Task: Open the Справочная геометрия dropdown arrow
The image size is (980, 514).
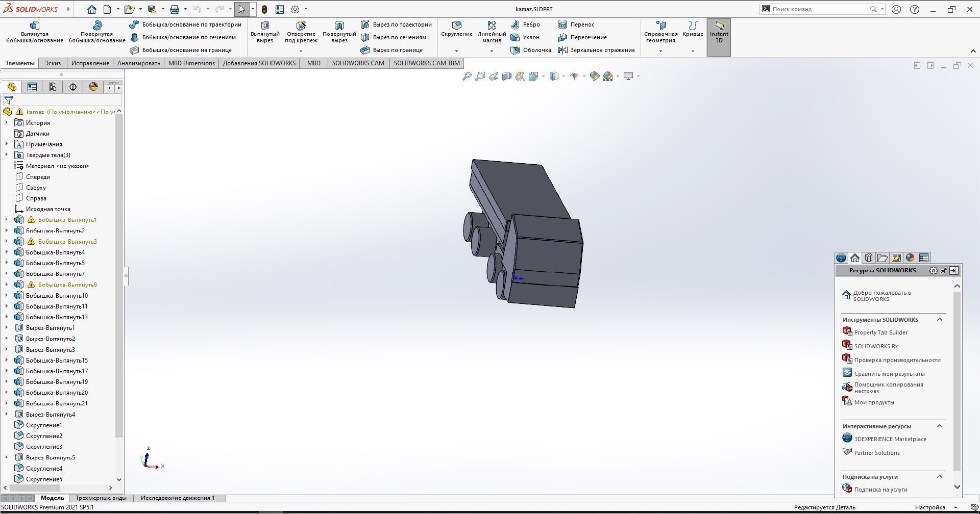Action: point(660,51)
